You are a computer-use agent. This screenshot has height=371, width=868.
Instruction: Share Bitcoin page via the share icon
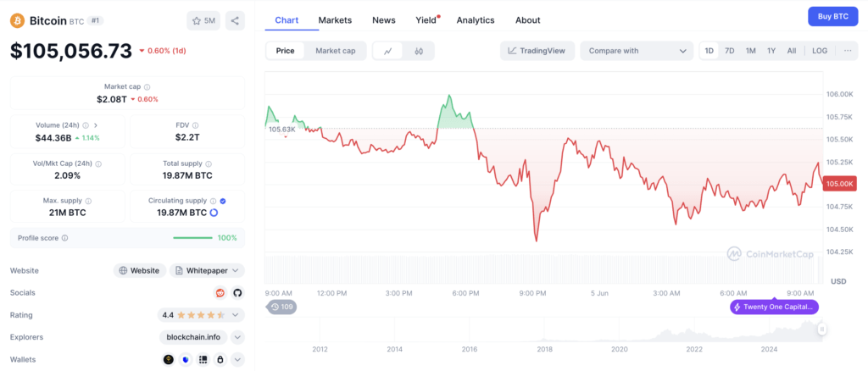coord(235,21)
